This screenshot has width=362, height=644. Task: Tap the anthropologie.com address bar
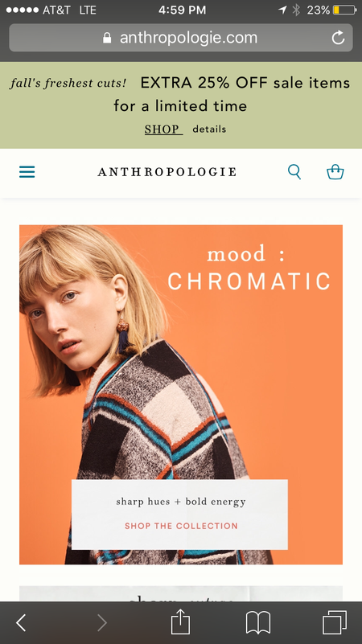click(x=181, y=38)
